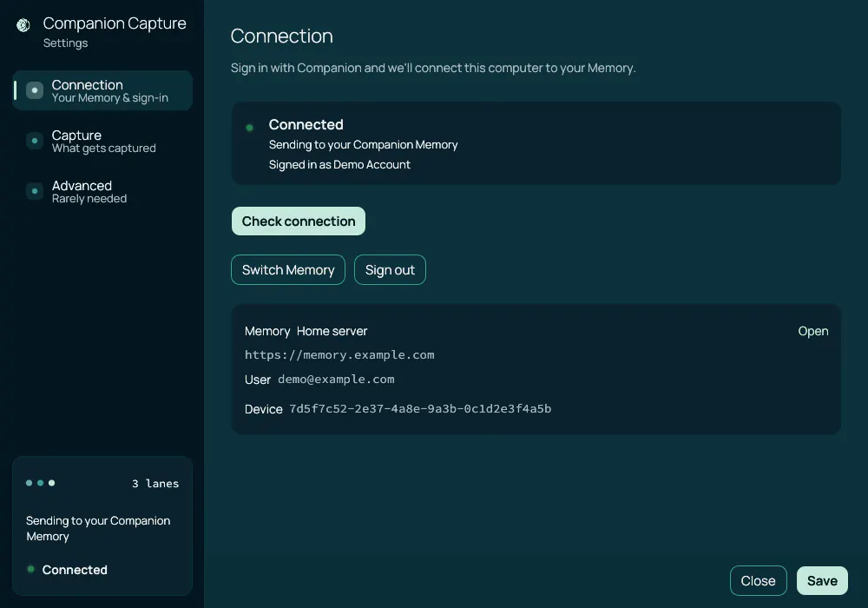Click the 'User' field label

(x=258, y=380)
